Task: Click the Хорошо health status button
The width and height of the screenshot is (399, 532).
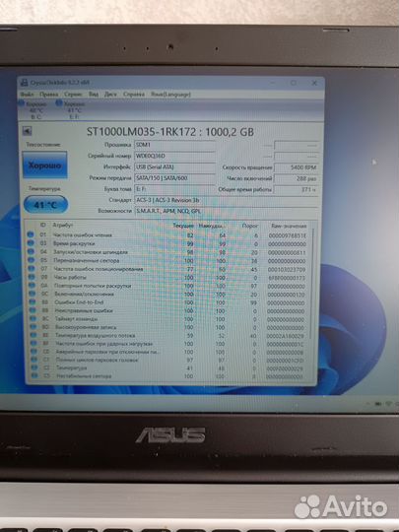Action: pyautogui.click(x=44, y=165)
